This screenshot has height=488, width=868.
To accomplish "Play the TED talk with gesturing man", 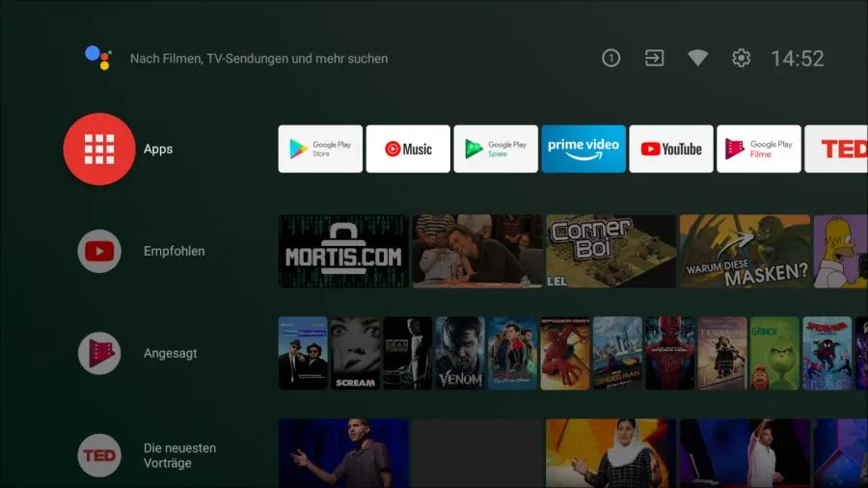I will 343,453.
